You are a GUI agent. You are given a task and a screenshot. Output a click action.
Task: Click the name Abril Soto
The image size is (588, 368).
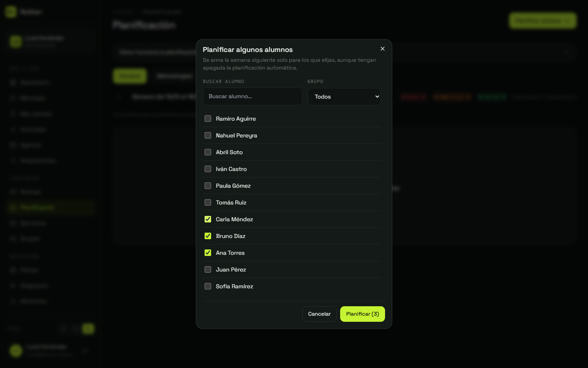(x=229, y=152)
